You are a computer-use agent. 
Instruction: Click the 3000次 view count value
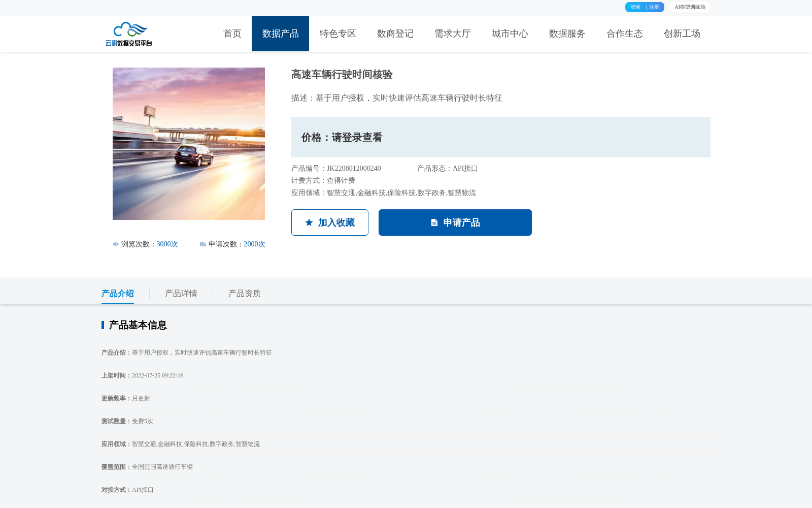coord(167,244)
